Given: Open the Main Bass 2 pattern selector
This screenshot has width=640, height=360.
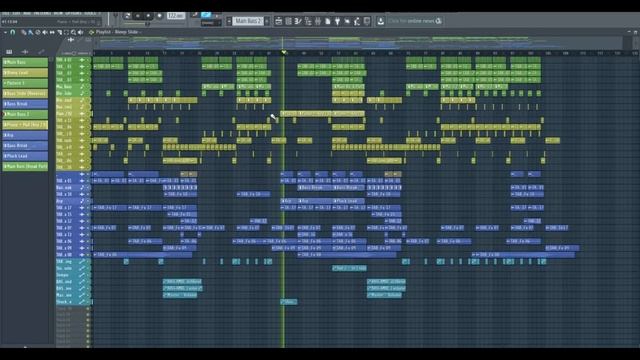Looking at the screenshot, I should click(x=248, y=21).
